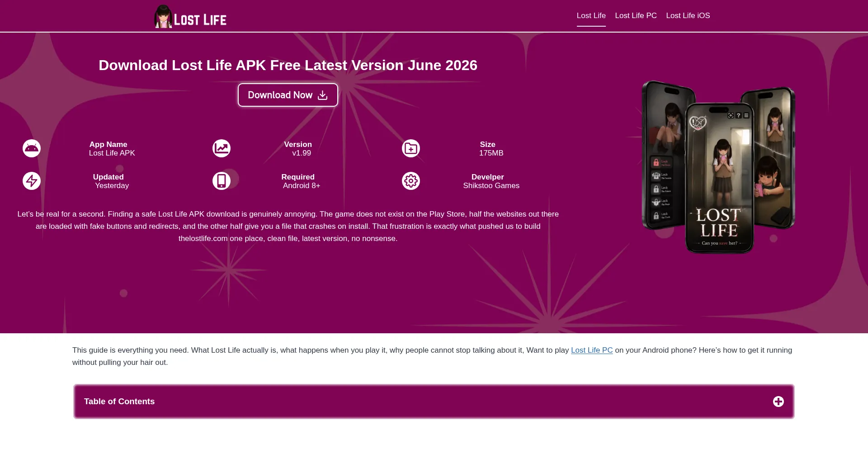Open the Lost Life iOS menu item

point(688,15)
